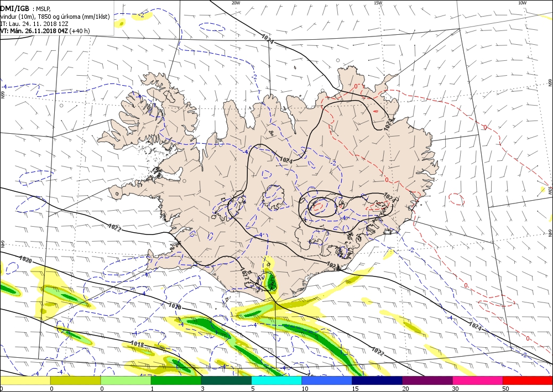This screenshot has width=553, height=392.
Task: Click the legend scale value '3'
Action: coord(202,389)
